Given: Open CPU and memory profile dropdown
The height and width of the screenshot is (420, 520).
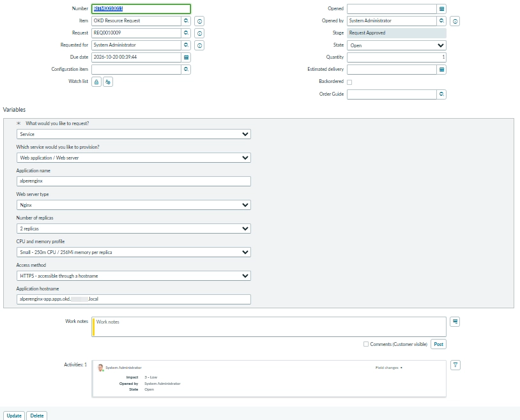Looking at the screenshot, I should click(134, 252).
